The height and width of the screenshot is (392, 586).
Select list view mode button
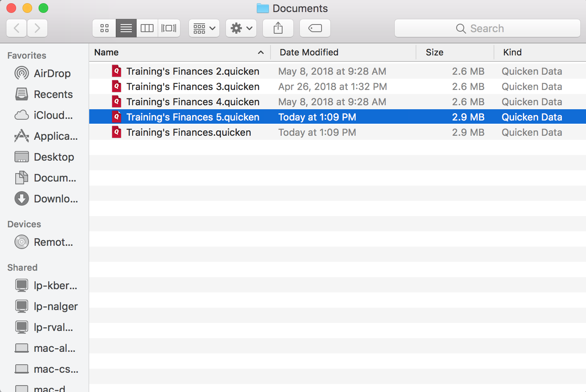tap(126, 28)
